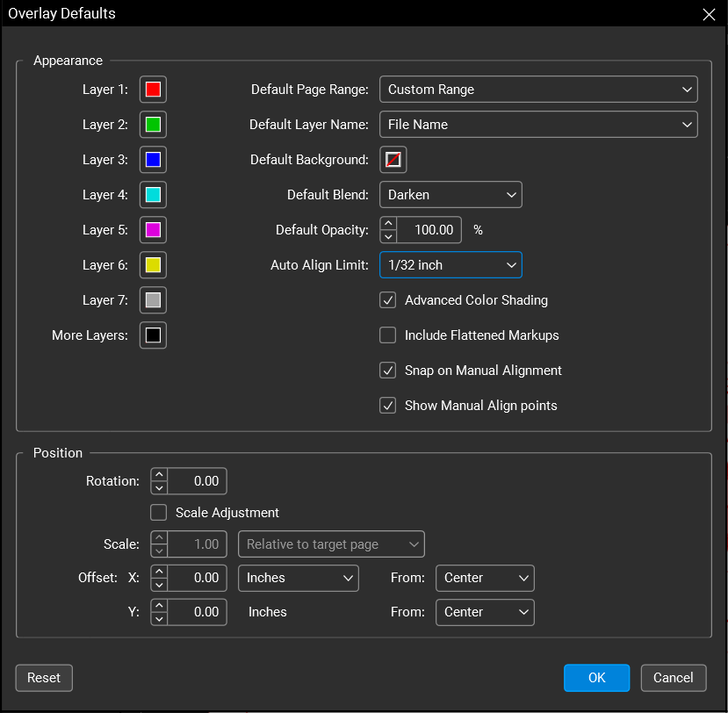Change the green Layer 2 color
Screen dimensions: 728x713
pos(153,125)
